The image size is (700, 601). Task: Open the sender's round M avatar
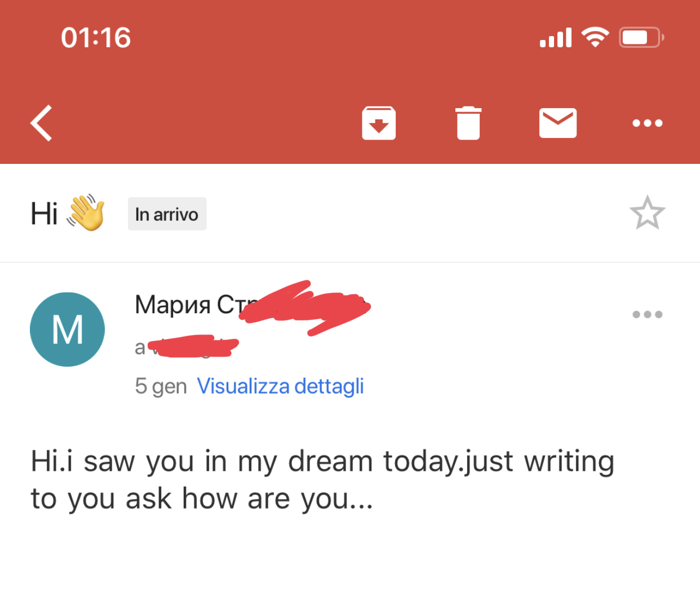67,330
